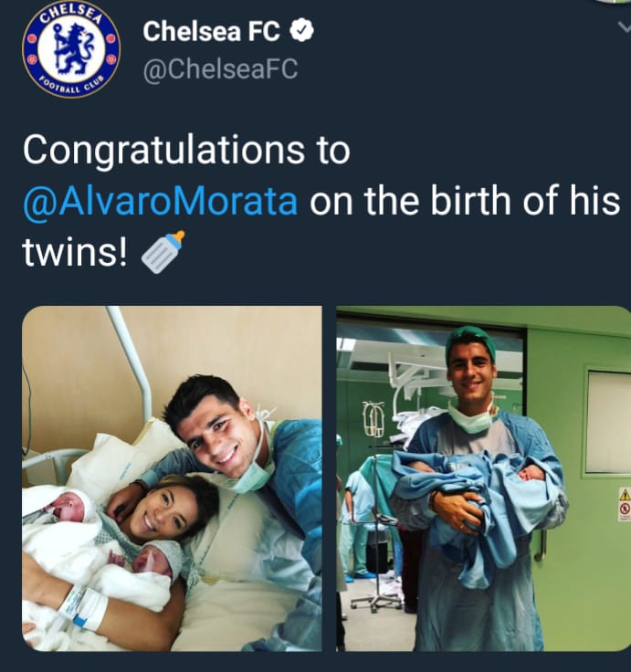
Task: Expand tweet options with the top-right chevron
Action: point(625,27)
